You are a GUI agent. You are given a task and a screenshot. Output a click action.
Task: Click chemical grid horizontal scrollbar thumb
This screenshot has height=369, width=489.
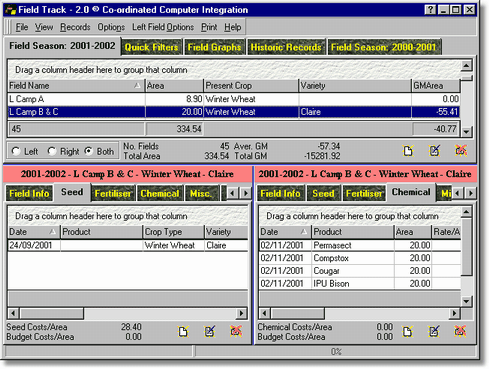[298, 313]
